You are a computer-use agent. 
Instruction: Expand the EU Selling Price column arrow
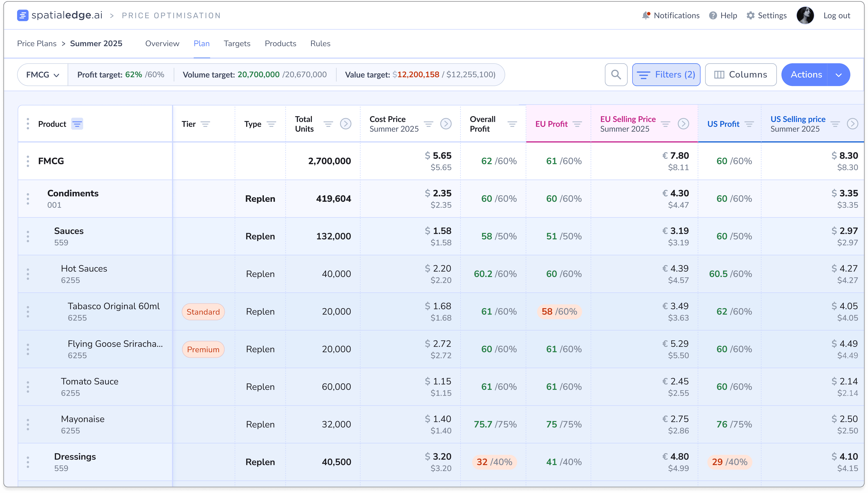click(683, 124)
